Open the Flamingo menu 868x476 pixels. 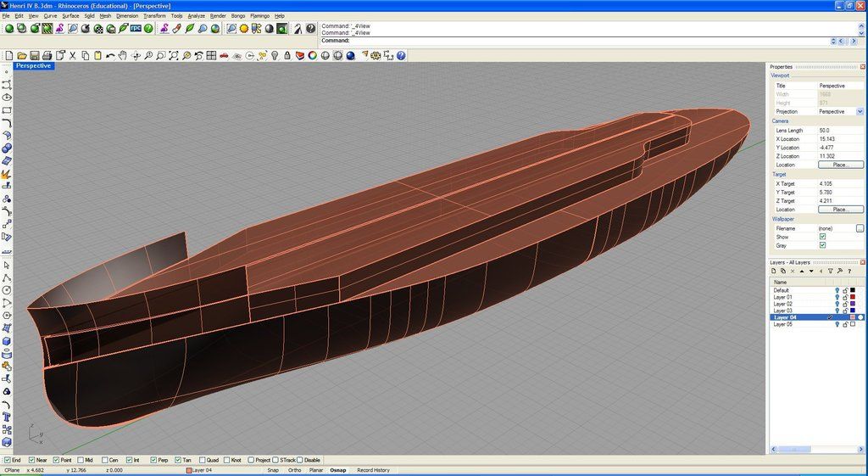point(259,16)
